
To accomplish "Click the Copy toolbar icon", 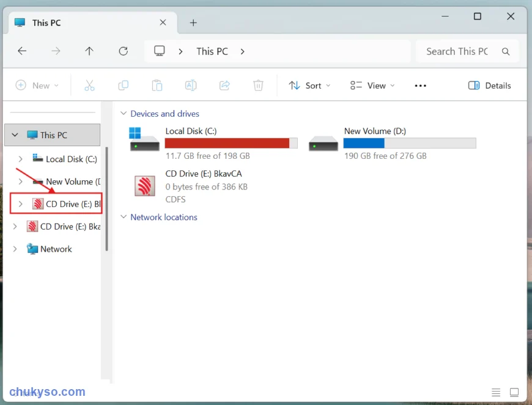I will click(x=123, y=86).
